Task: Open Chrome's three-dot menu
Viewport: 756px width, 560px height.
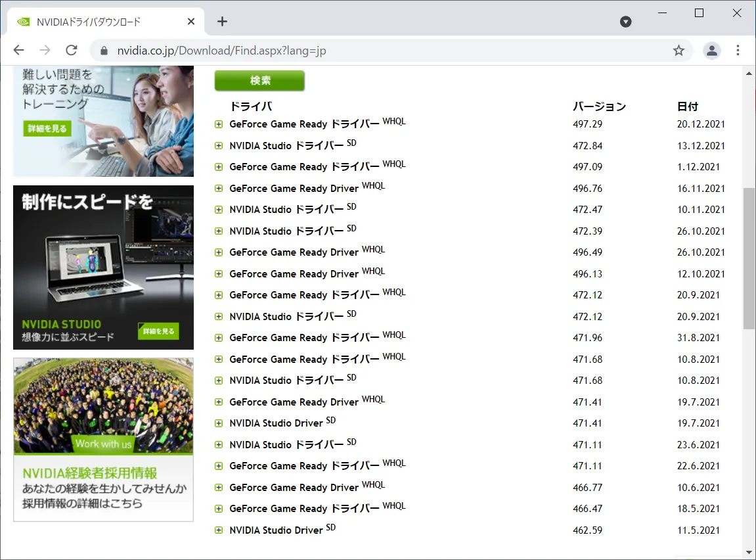Action: pyautogui.click(x=738, y=50)
